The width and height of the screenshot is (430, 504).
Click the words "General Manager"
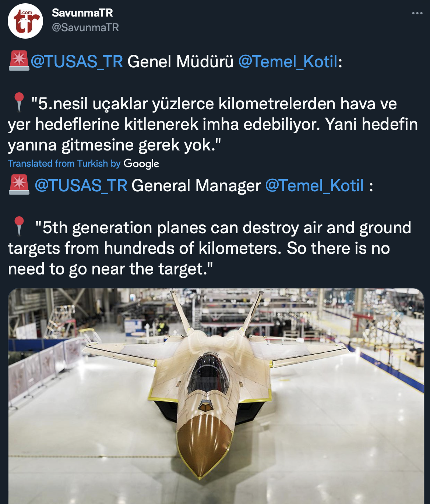click(x=196, y=185)
